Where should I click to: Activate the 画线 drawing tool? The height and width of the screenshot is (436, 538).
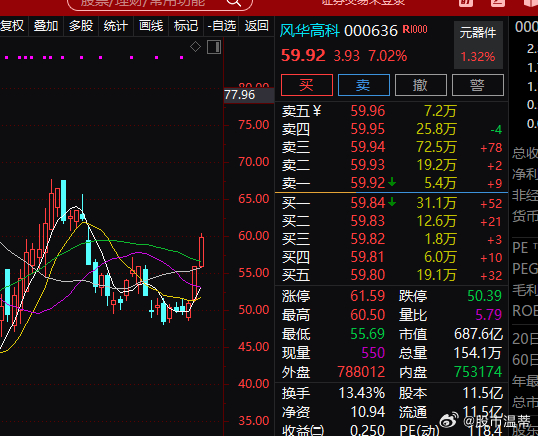[151, 26]
